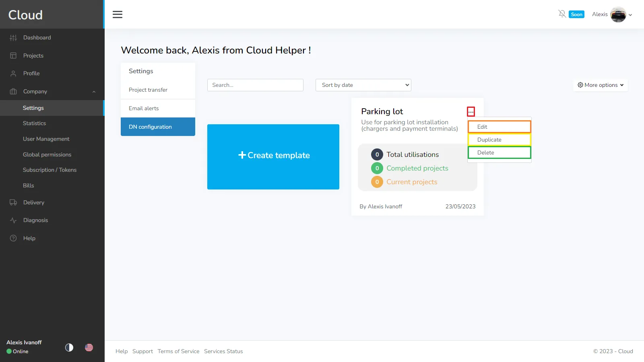This screenshot has height=362, width=644.
Task: Click the muted notification bell icon
Action: coord(562,14)
